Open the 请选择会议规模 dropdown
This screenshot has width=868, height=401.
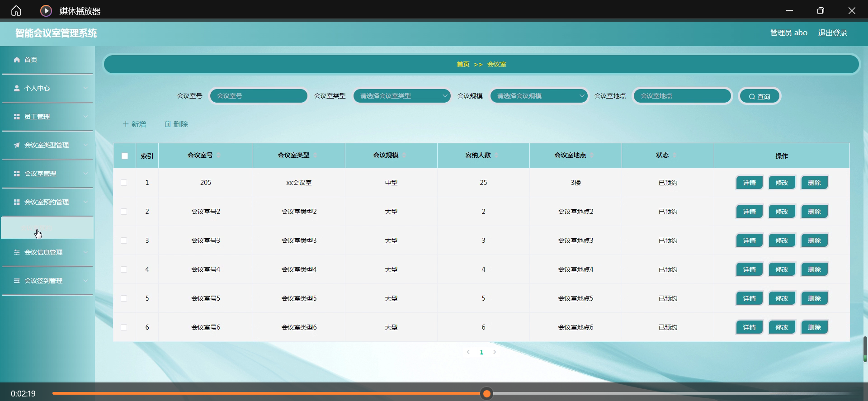pyautogui.click(x=539, y=96)
